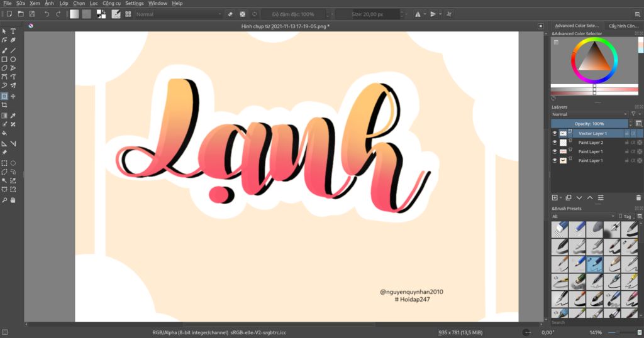Undo the last action
The width and height of the screenshot is (644, 338).
coord(47,14)
